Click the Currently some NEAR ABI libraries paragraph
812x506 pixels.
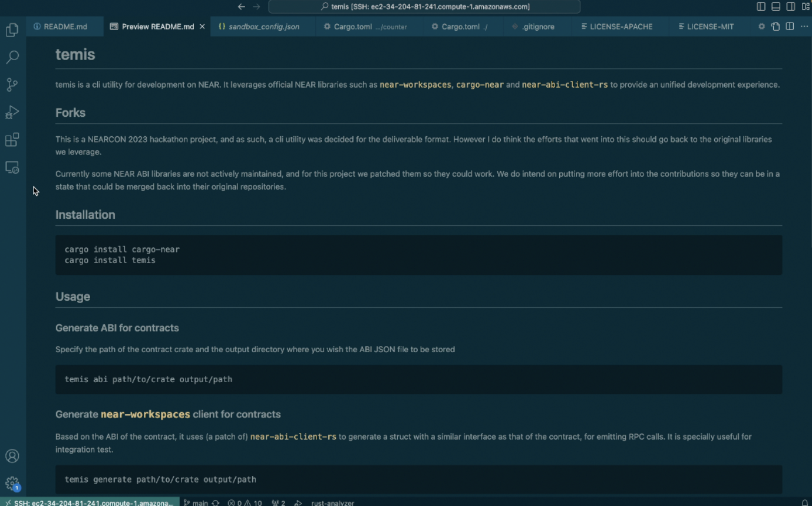pyautogui.click(x=417, y=180)
